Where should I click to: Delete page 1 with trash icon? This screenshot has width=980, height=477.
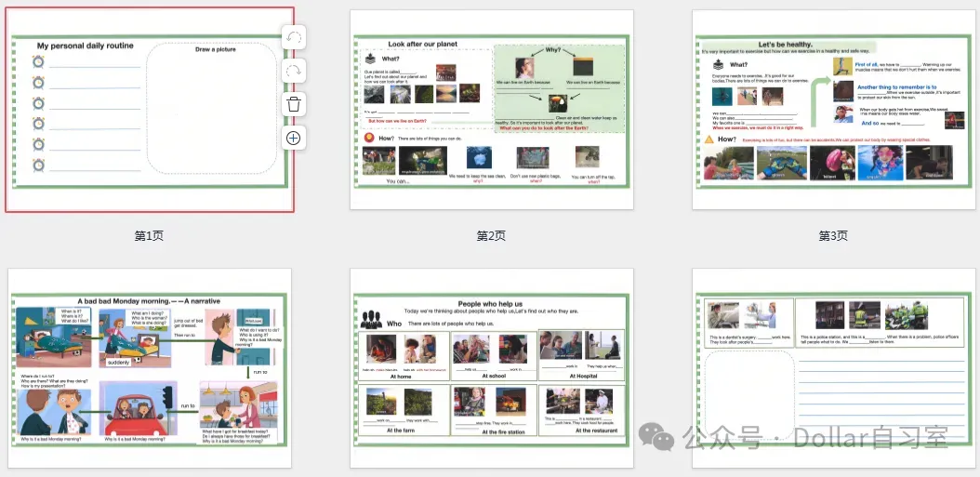(x=293, y=104)
